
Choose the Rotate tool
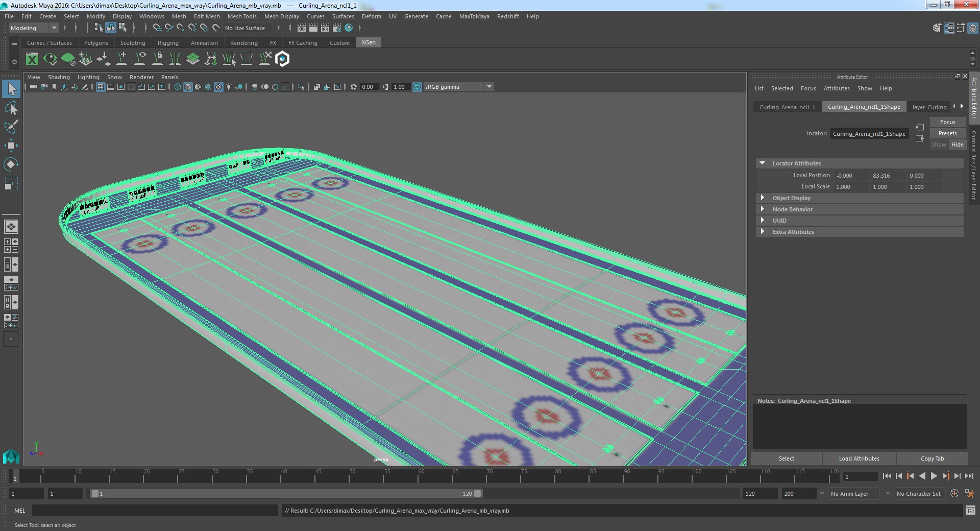coord(11,164)
